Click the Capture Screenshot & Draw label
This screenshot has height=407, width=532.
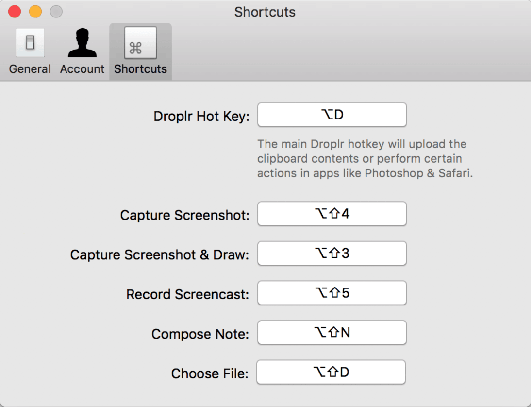[160, 254]
